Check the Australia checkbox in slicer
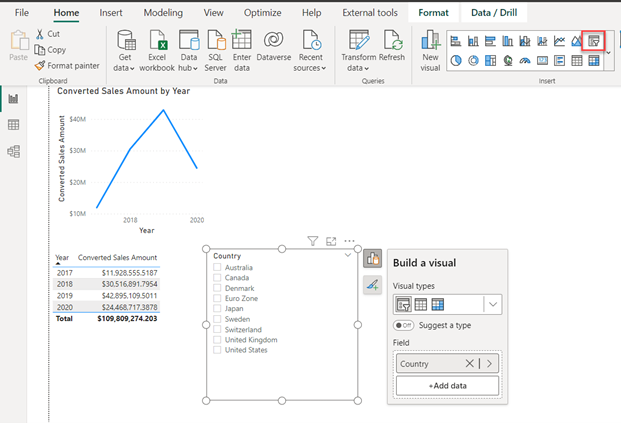This screenshot has width=621, height=423. [217, 268]
